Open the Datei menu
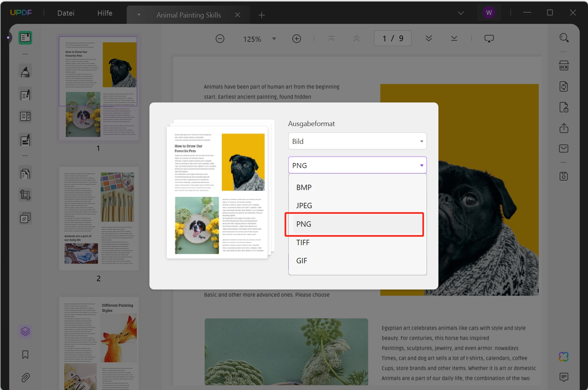Viewport: 588px width, 390px height. [x=66, y=13]
